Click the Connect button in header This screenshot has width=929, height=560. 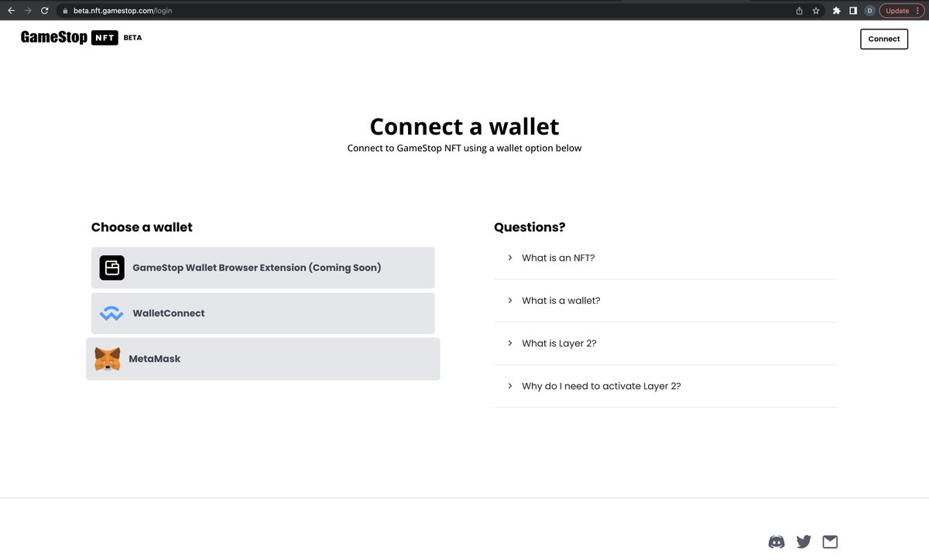884,39
